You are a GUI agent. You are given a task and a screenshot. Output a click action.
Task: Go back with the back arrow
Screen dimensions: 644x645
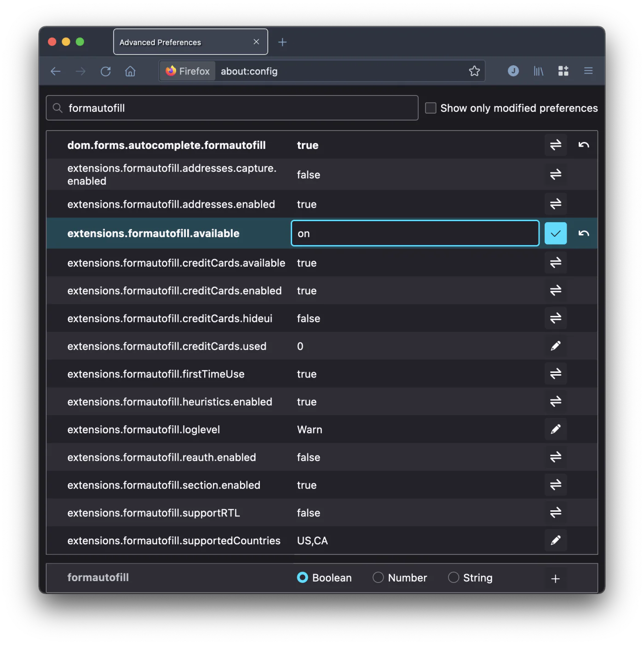[56, 71]
